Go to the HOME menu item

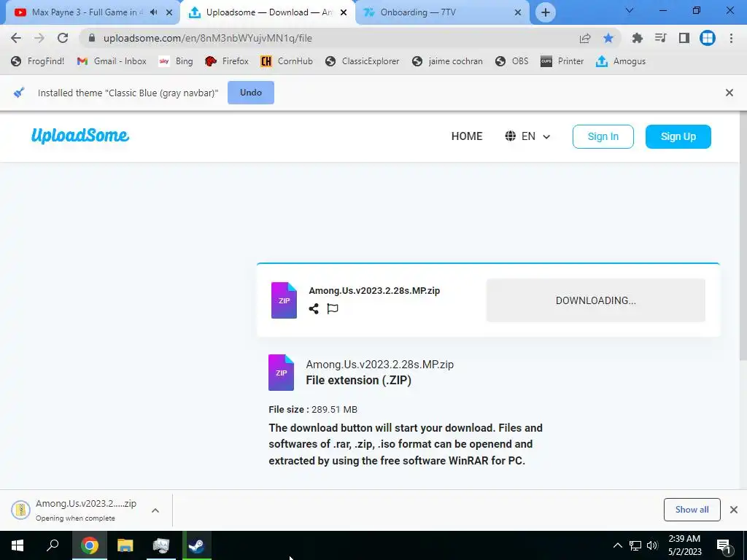pos(467,136)
